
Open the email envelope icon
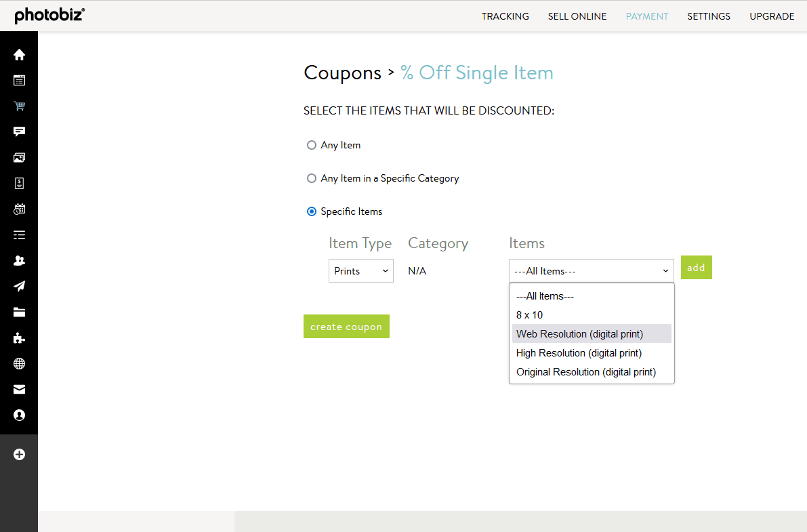[19, 389]
